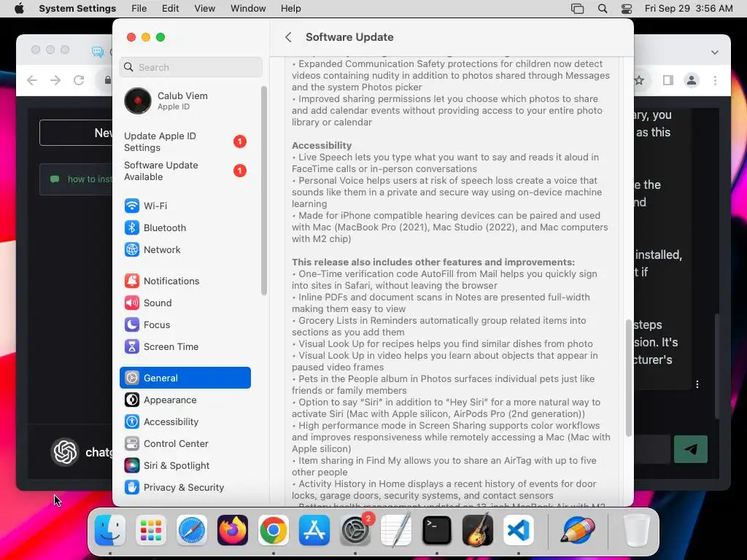
Task: Click Chrome's back navigation arrow
Action: click(32, 80)
